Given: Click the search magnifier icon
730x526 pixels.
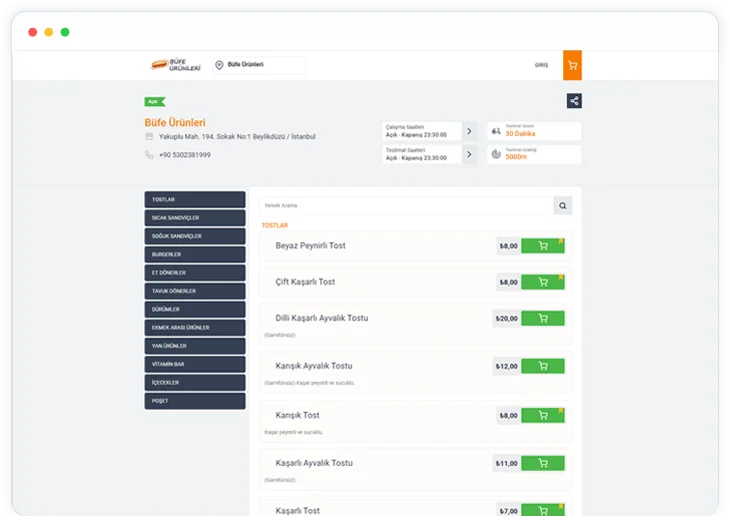Looking at the screenshot, I should tap(563, 206).
